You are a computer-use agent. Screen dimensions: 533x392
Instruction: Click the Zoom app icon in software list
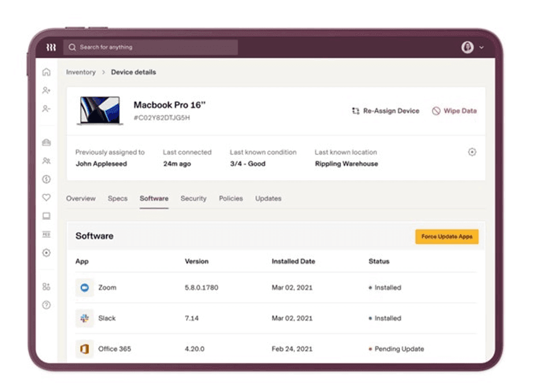(x=84, y=288)
